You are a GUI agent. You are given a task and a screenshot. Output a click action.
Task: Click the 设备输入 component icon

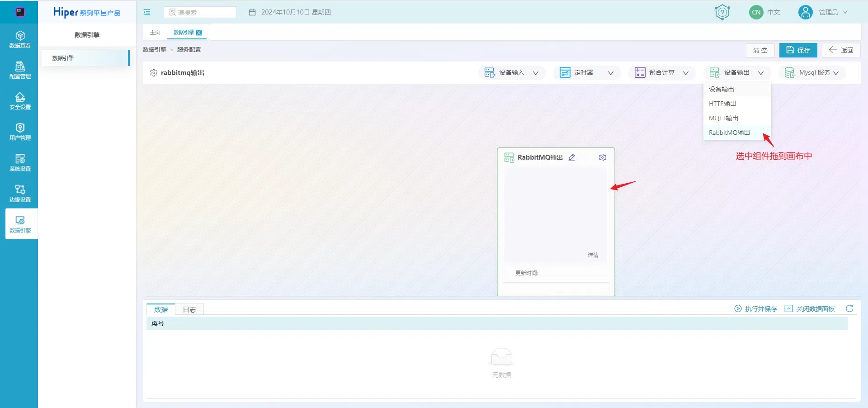pos(490,73)
